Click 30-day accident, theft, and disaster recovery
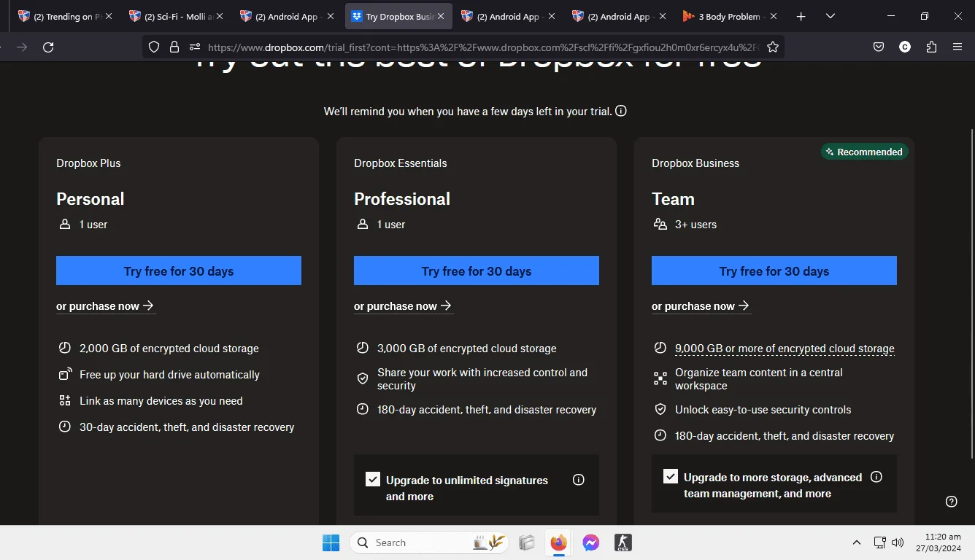This screenshot has height=560, width=975. [187, 427]
